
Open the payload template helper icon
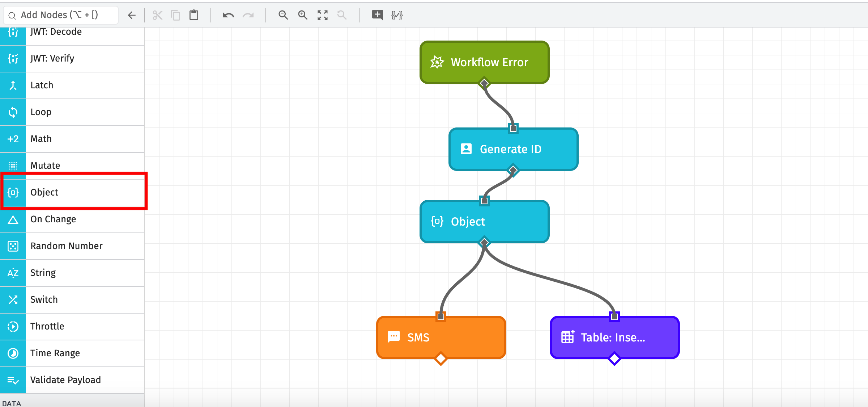pyautogui.click(x=397, y=15)
